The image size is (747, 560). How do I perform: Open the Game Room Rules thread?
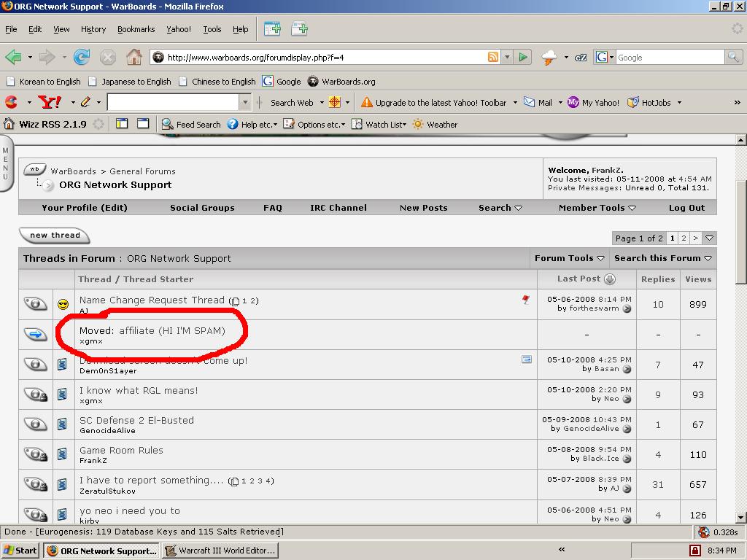(121, 450)
